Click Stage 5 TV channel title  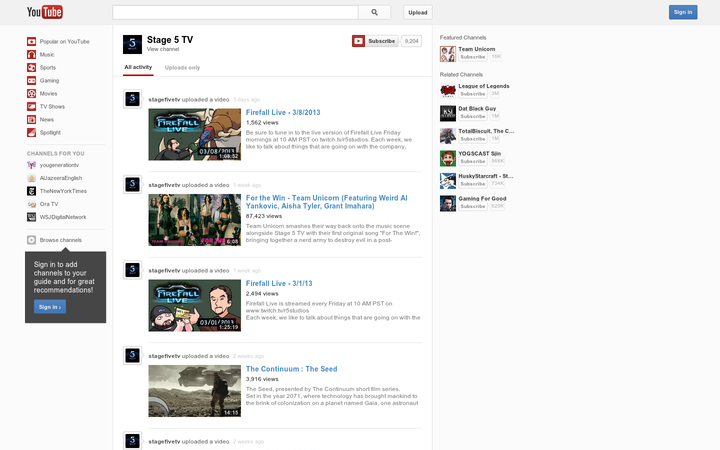point(170,40)
